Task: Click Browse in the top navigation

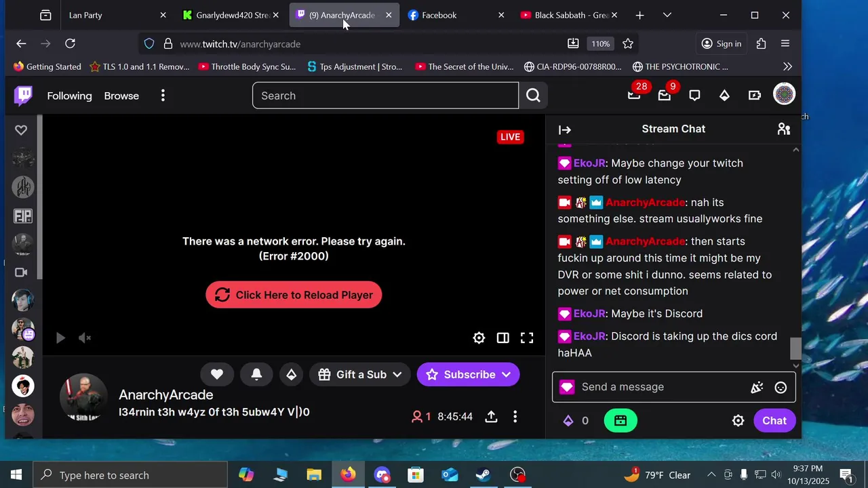Action: coord(121,96)
